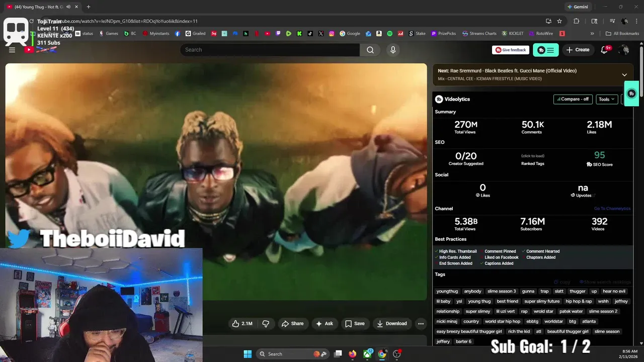Click the Give feedback button

(x=511, y=50)
